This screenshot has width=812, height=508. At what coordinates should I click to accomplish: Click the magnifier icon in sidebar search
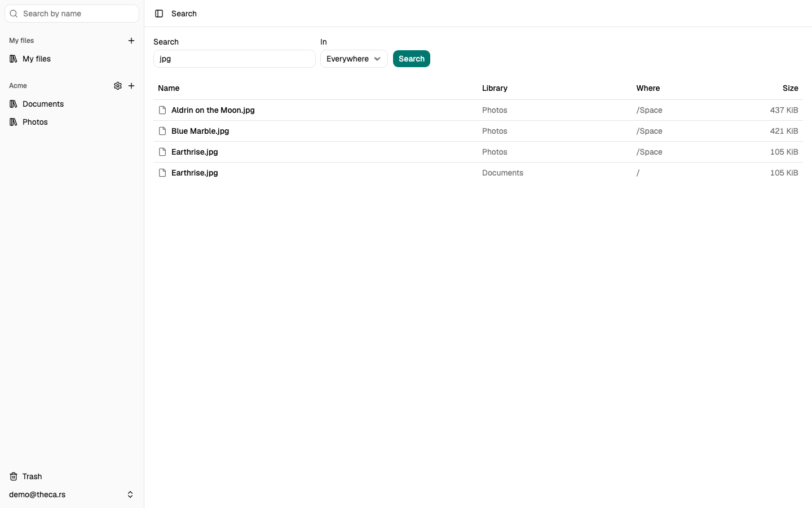14,14
